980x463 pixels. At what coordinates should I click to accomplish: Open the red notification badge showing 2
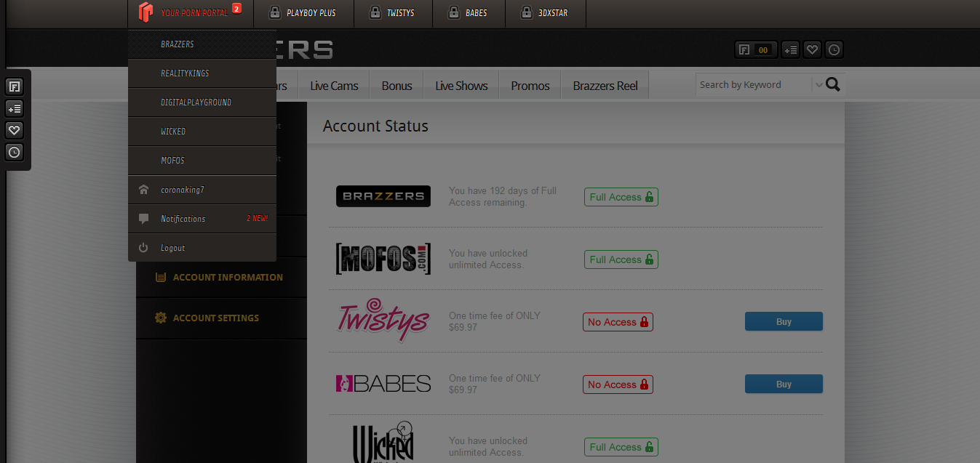(236, 9)
